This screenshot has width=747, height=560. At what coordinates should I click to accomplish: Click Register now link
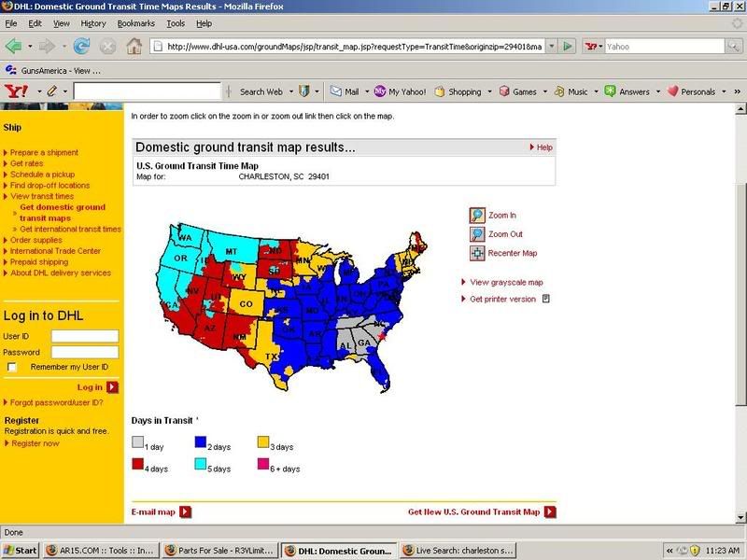click(x=35, y=443)
